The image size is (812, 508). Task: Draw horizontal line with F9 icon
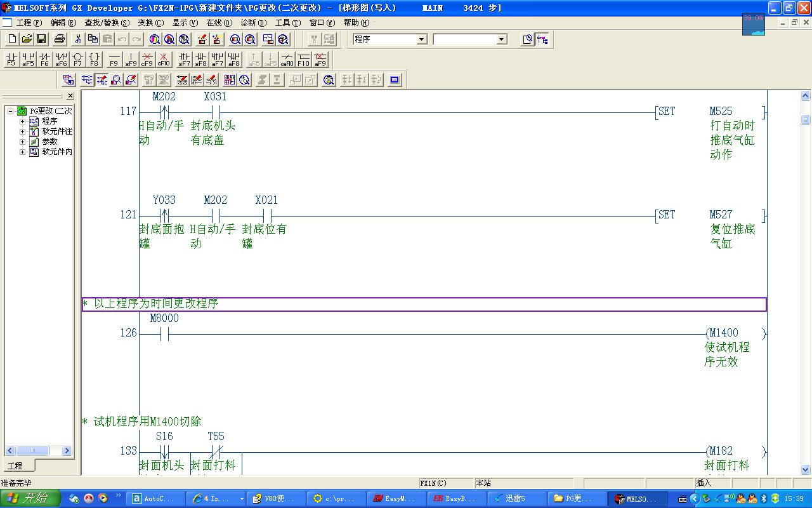click(x=114, y=60)
